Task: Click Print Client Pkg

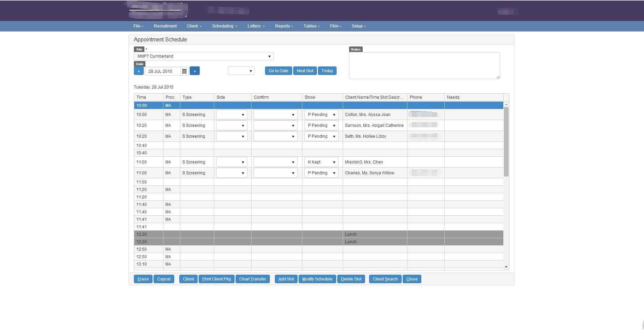Action: click(x=217, y=279)
